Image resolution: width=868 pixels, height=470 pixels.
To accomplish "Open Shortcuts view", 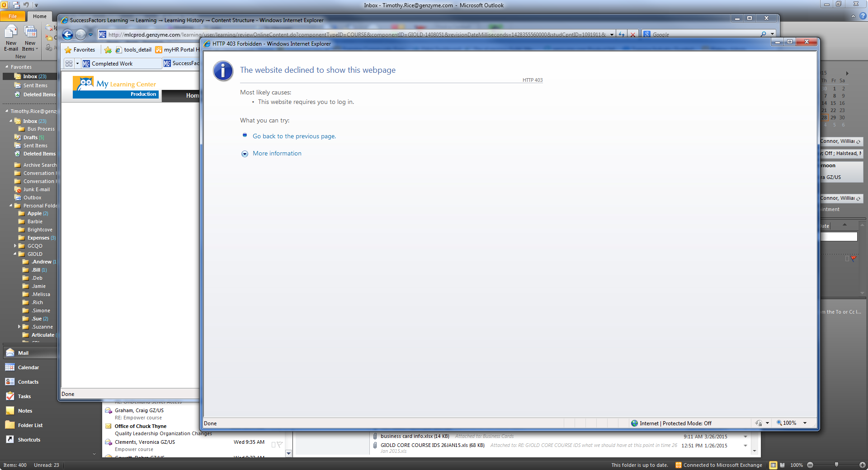I will (x=30, y=440).
